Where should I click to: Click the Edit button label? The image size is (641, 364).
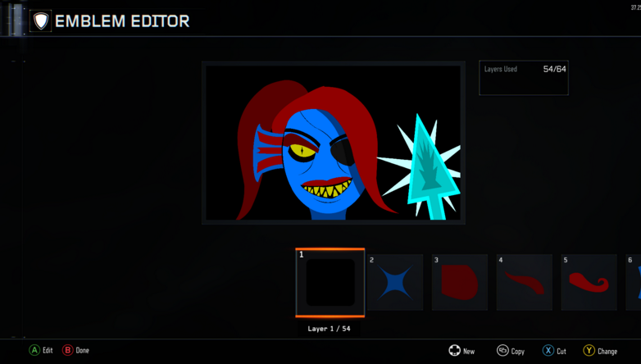(48, 351)
